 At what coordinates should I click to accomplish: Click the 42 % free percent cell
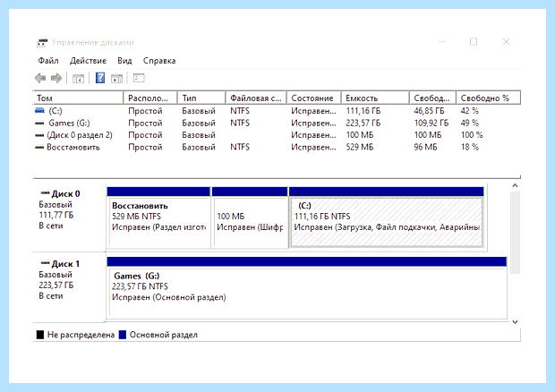[470, 111]
